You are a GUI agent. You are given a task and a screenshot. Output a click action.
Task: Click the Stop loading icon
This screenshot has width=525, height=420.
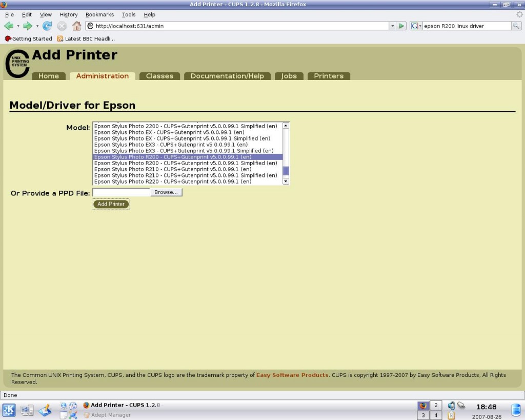[62, 26]
